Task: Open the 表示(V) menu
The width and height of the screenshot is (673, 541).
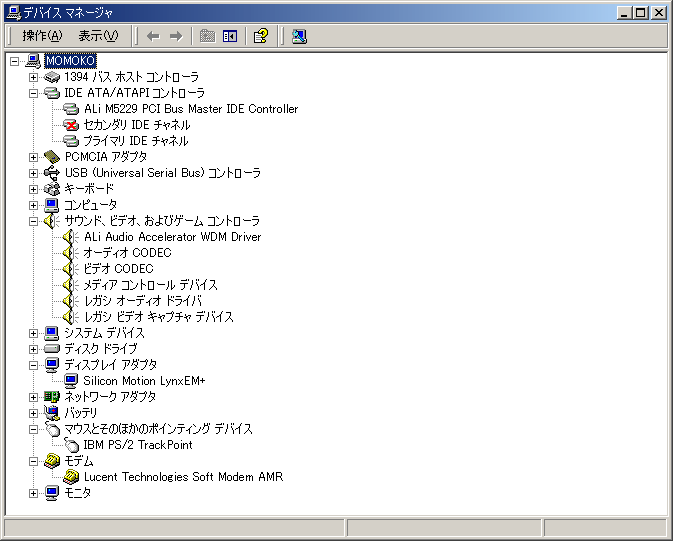Action: 98,36
